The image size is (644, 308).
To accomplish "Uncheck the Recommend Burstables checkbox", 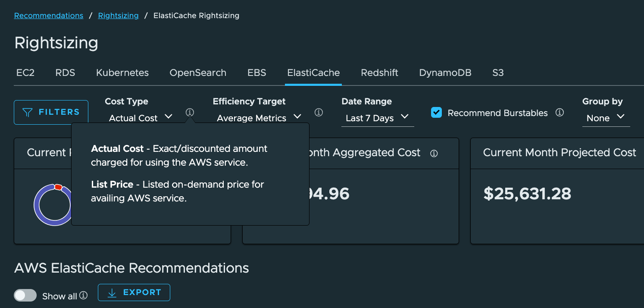I will point(436,113).
